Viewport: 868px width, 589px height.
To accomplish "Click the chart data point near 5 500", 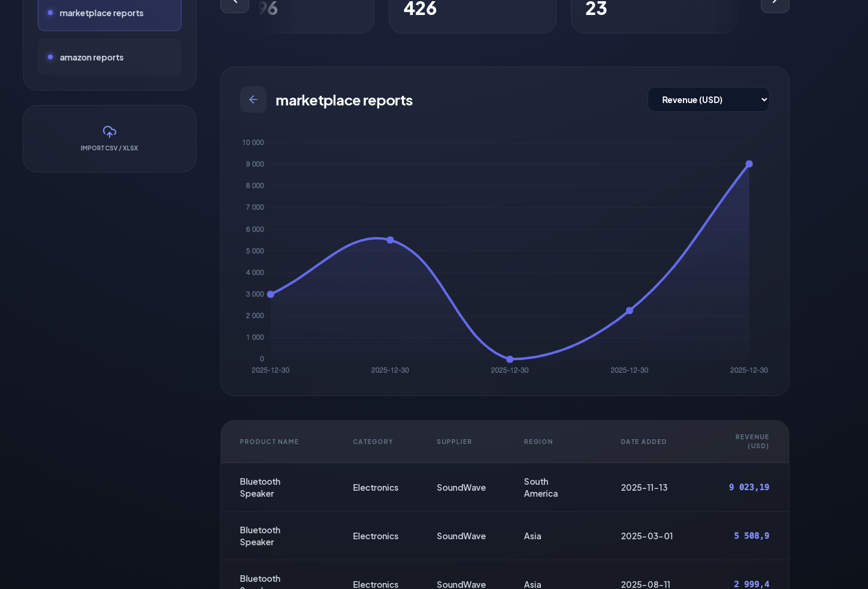I will tap(390, 240).
